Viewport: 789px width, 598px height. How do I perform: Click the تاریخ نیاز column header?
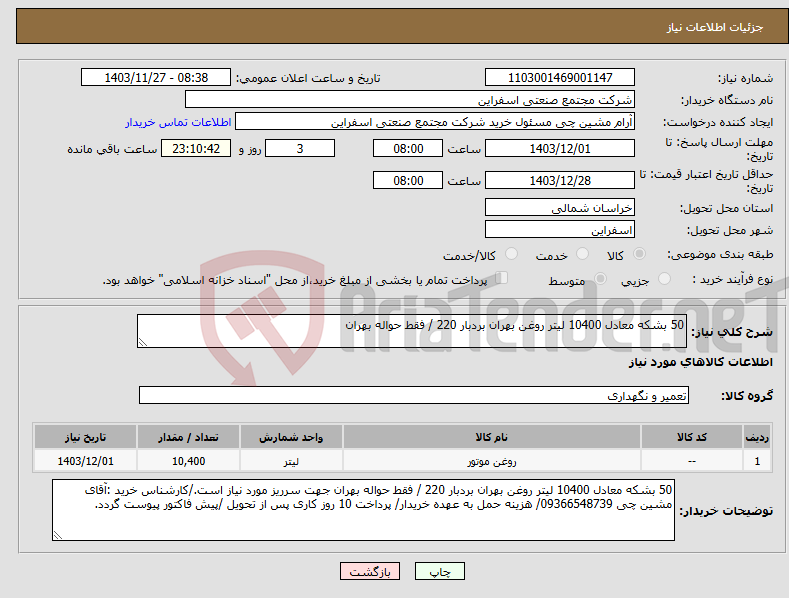pos(86,437)
